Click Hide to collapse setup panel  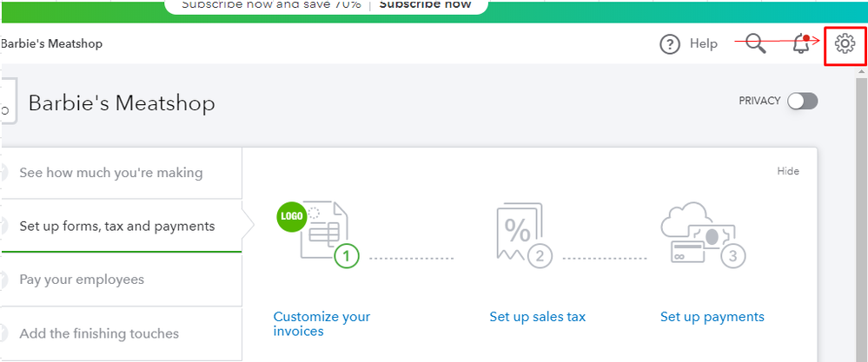coord(788,171)
